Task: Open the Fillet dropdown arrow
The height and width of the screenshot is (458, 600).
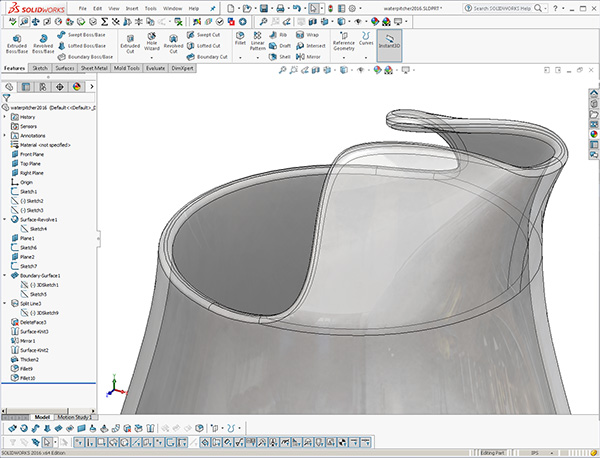Action: (240, 58)
